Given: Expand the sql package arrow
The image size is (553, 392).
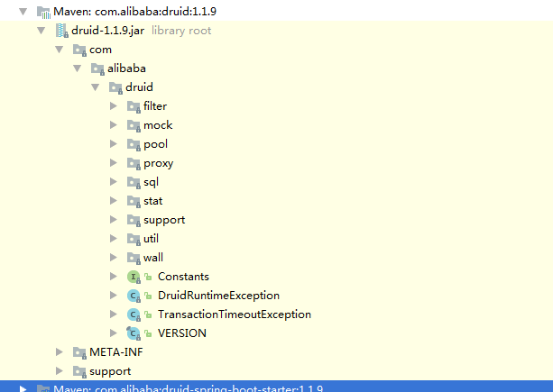Looking at the screenshot, I should (113, 182).
